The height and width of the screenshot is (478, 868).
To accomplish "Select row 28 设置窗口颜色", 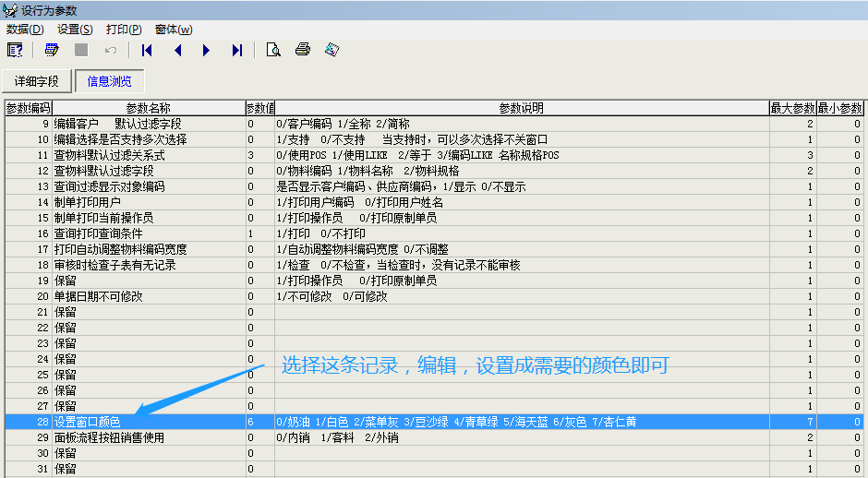I will [x=148, y=422].
